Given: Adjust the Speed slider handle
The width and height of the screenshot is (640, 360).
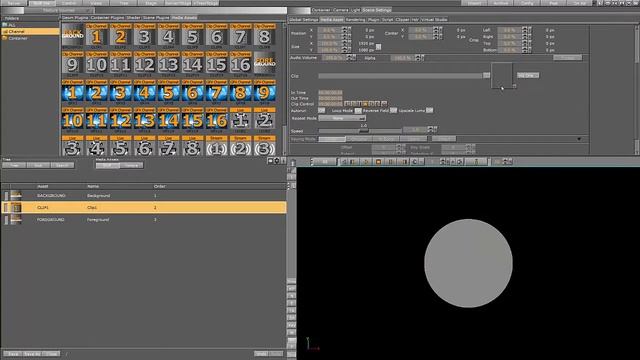Looking at the screenshot, I should (363, 131).
